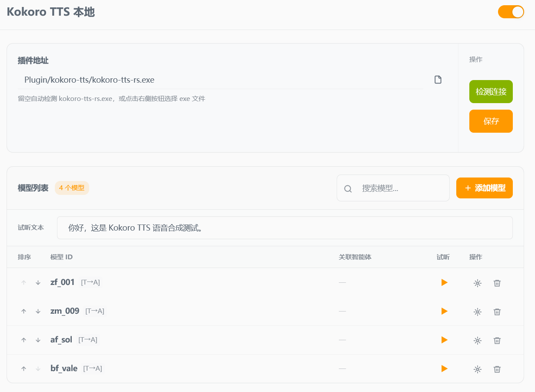Click the magnifier icon in the search box
Screen dimensions: 535x392
coord(348,189)
